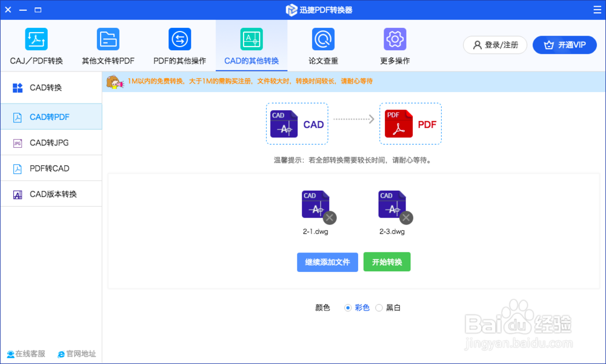Screen dimensions: 606x364
Task: Click the 颜色 label
Action: click(x=322, y=308)
